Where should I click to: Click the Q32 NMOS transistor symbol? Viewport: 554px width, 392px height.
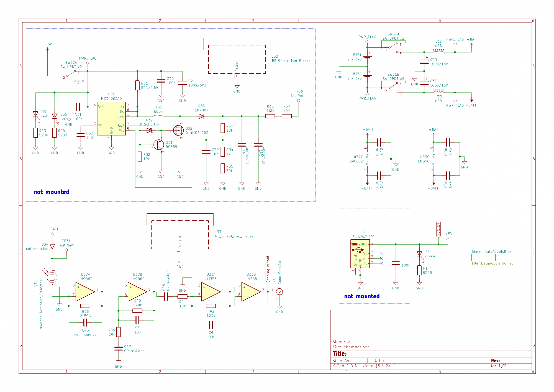178,130
